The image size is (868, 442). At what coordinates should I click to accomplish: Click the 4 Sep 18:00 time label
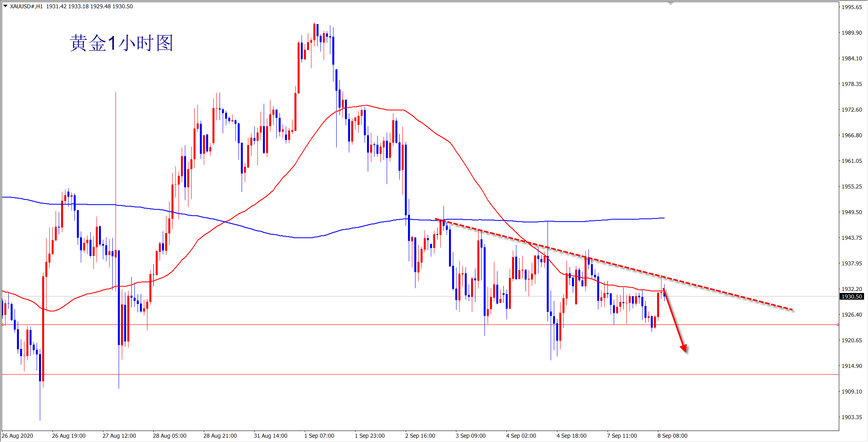pos(571,436)
